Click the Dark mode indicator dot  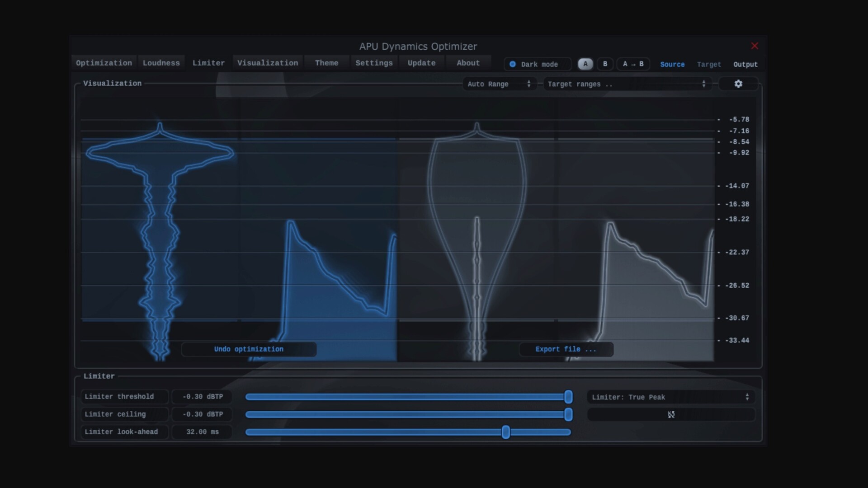[513, 64]
